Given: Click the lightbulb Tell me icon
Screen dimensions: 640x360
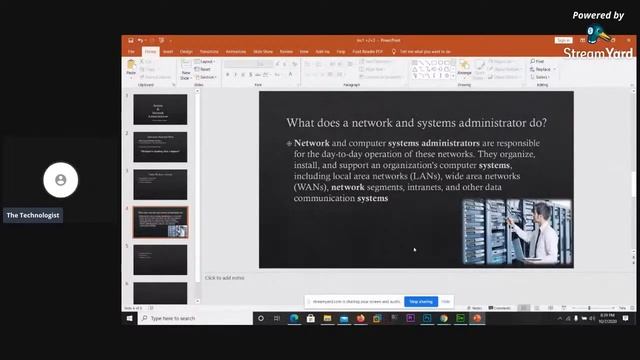Looking at the screenshot, I should point(394,52).
